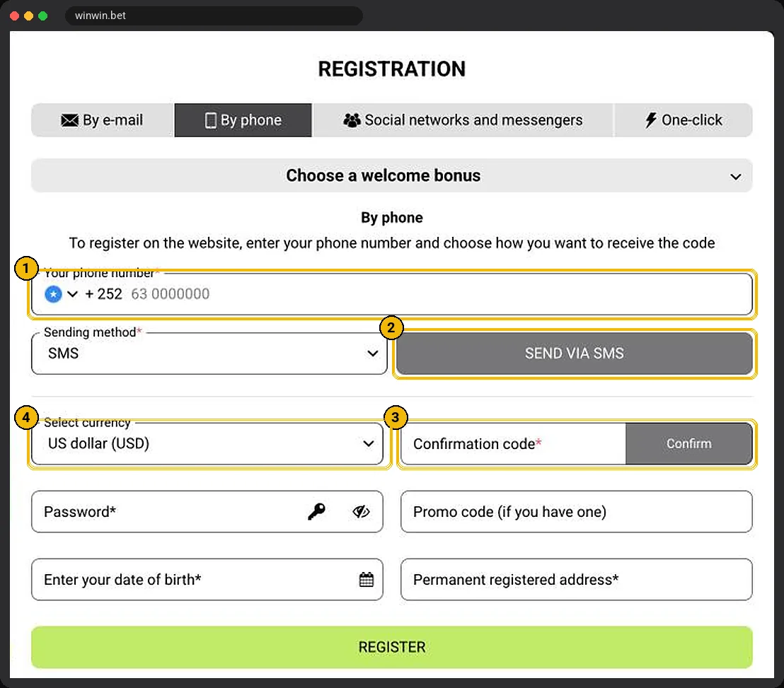
Task: Focus the Promo code field
Action: 577,512
